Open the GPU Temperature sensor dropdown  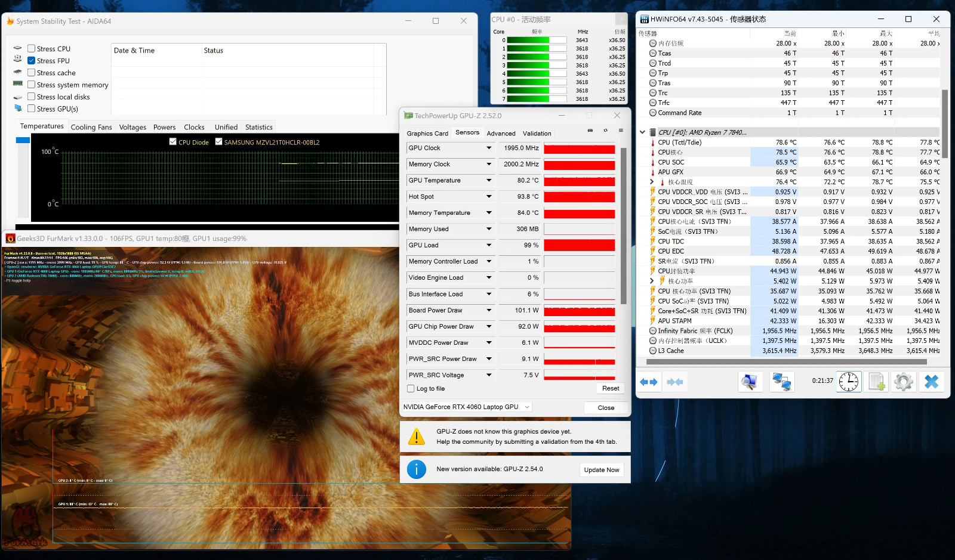(489, 180)
